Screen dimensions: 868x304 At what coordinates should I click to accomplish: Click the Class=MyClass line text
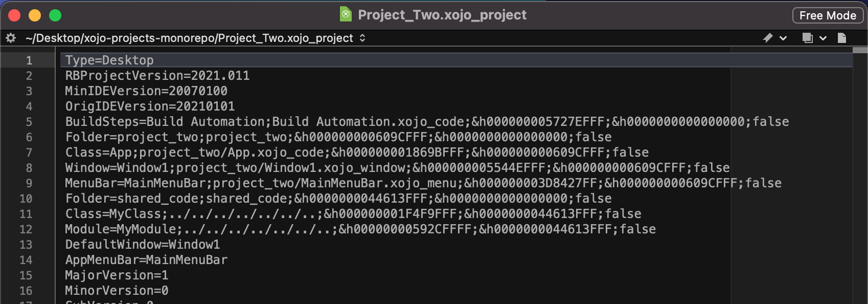[x=353, y=214]
